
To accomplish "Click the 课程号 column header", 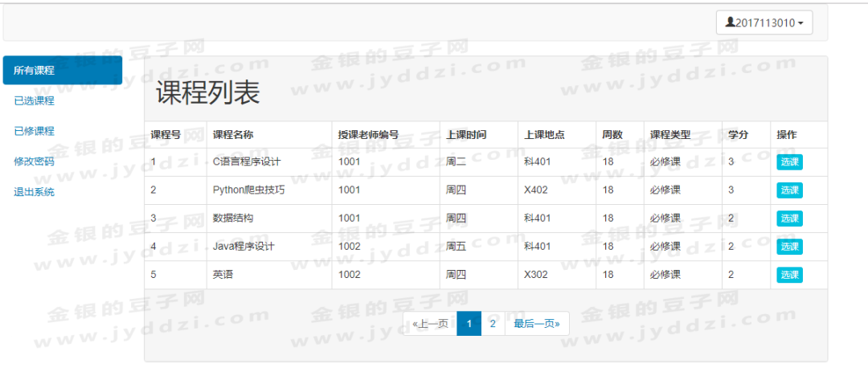I will pos(166,135).
